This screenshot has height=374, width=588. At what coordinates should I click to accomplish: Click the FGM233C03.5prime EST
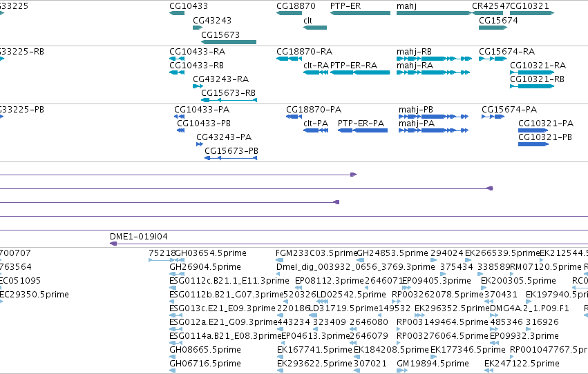tap(281, 260)
